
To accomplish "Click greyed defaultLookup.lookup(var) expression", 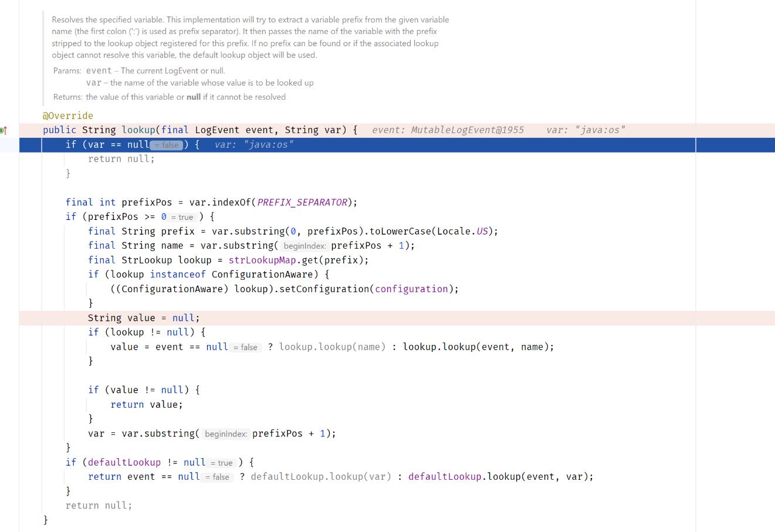I will pyautogui.click(x=321, y=476).
